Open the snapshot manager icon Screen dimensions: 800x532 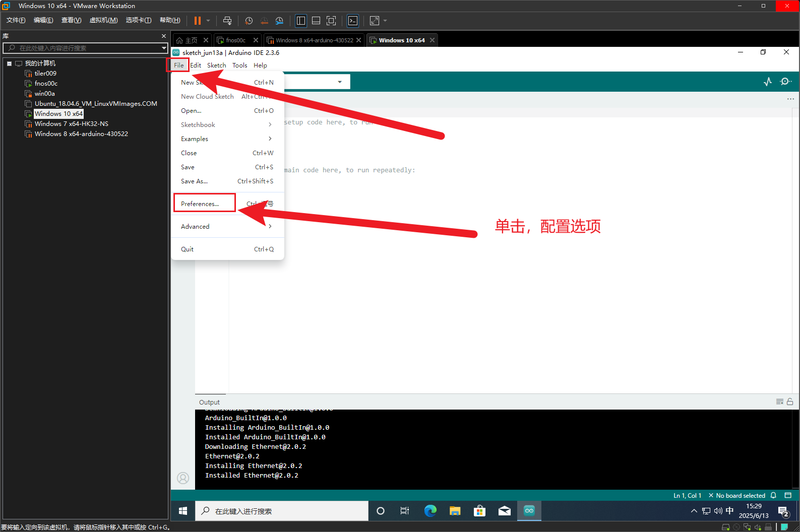[x=279, y=21]
